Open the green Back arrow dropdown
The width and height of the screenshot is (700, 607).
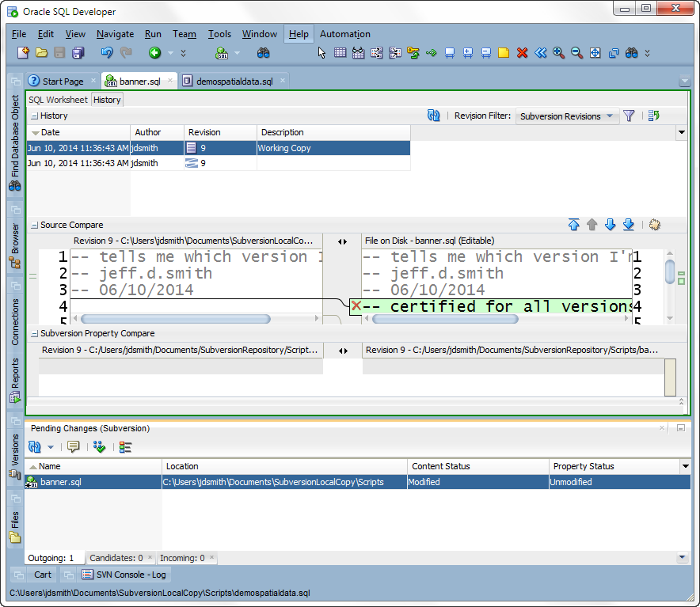click(170, 53)
